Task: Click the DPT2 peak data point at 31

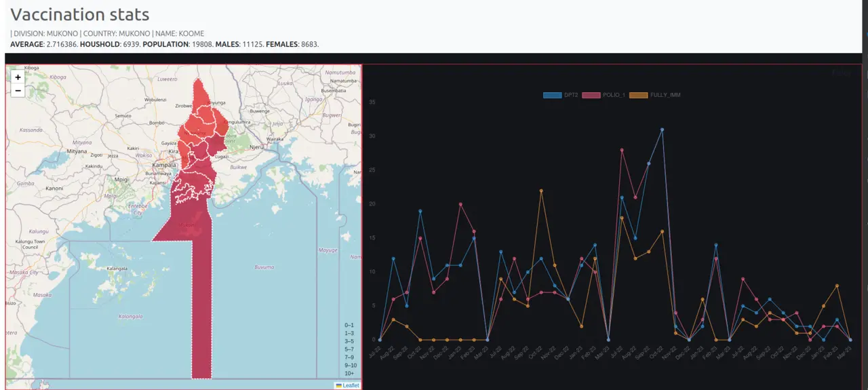Action: pyautogui.click(x=662, y=129)
